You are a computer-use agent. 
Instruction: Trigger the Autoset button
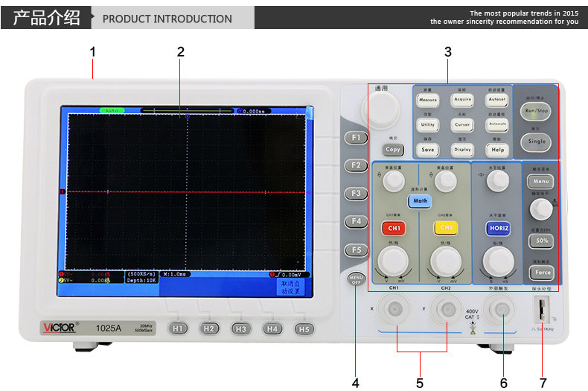[497, 100]
